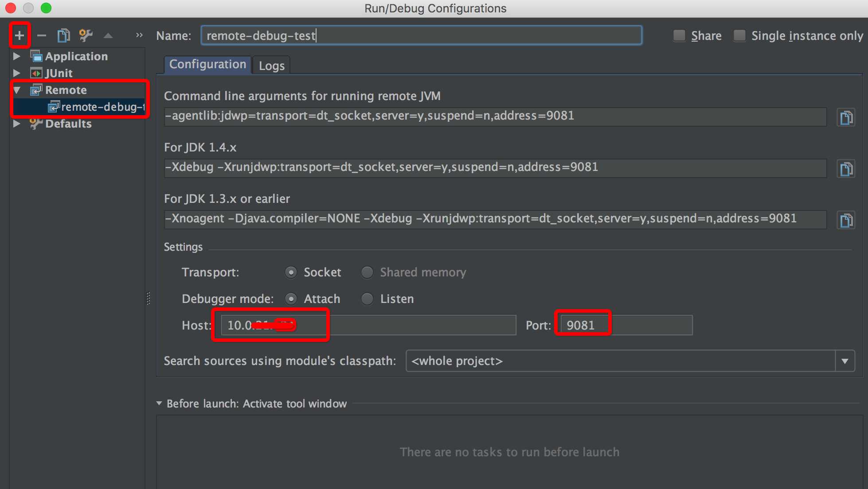The width and height of the screenshot is (868, 489).
Task: Open the module classpath dropdown arrow
Action: click(845, 361)
